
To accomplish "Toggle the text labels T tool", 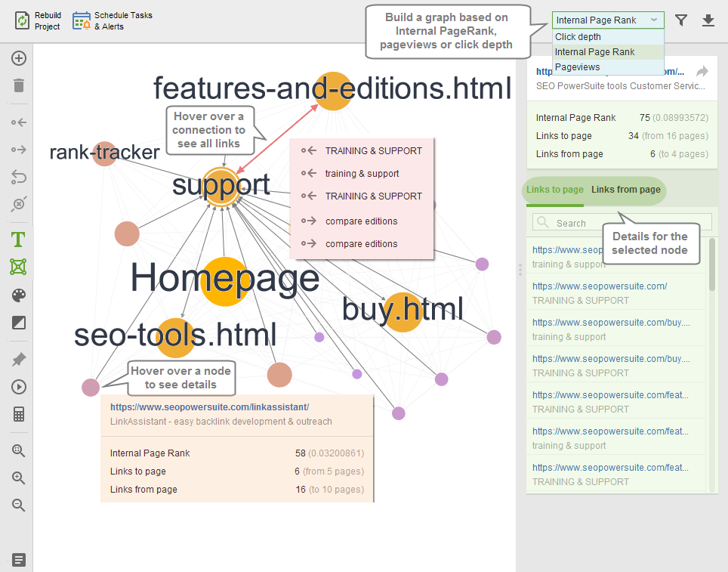I will 19,240.
